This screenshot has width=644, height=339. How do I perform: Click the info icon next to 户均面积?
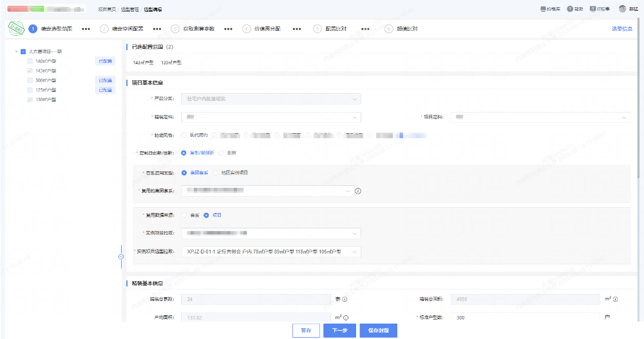tap(345, 318)
